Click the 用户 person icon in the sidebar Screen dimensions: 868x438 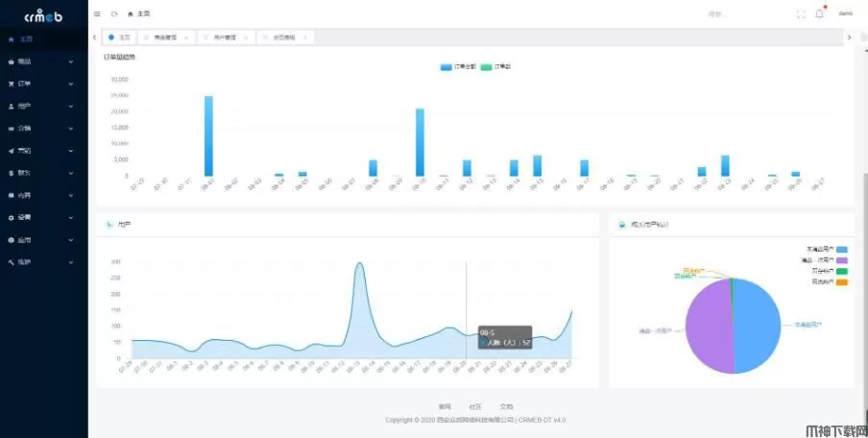(x=12, y=107)
